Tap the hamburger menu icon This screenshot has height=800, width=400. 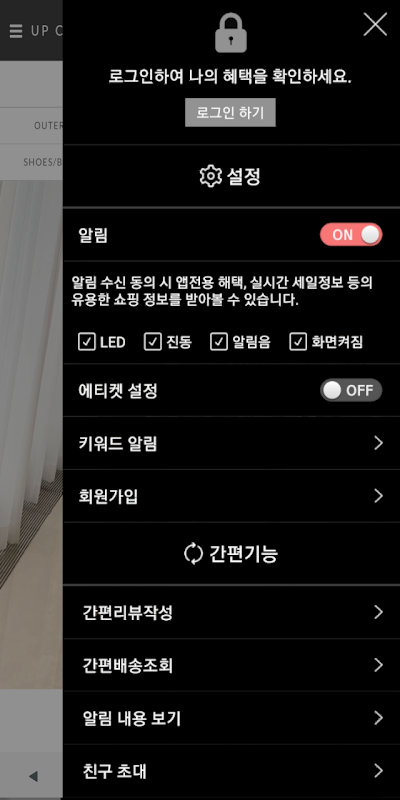point(16,31)
